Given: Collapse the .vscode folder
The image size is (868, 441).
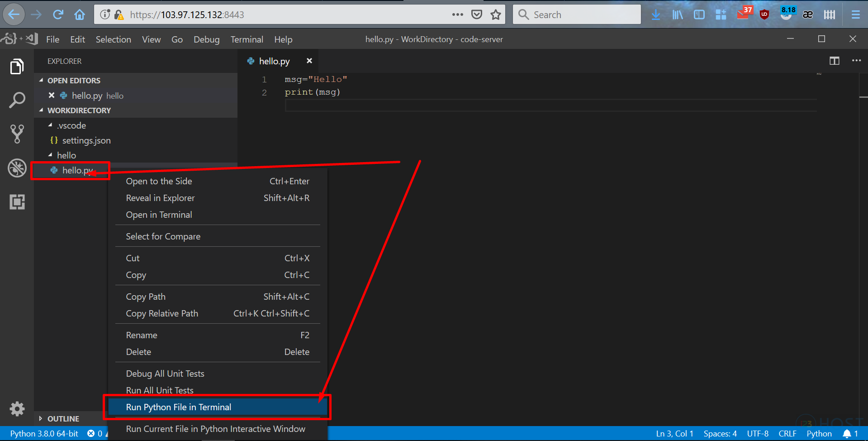Looking at the screenshot, I should click(51, 125).
